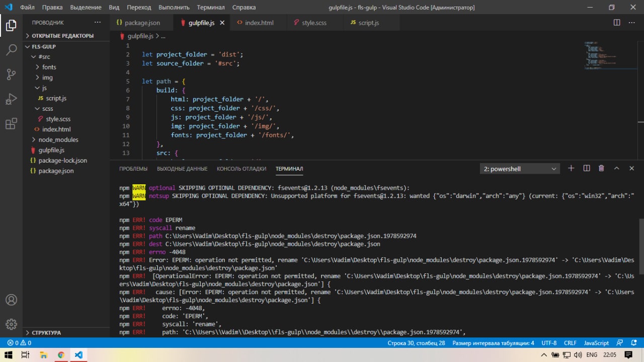Viewport: 644px width, 362px height.
Task: Open the ПРОБЛЕМЫ panel tab
Action: click(x=133, y=169)
